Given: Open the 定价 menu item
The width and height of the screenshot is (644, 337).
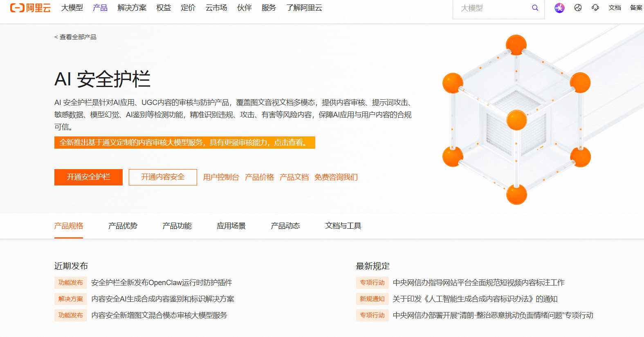Looking at the screenshot, I should pyautogui.click(x=188, y=8).
